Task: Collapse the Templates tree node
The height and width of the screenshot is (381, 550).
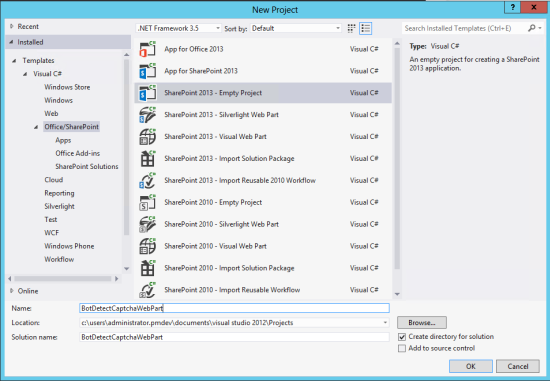Action: pyautogui.click(x=14, y=61)
